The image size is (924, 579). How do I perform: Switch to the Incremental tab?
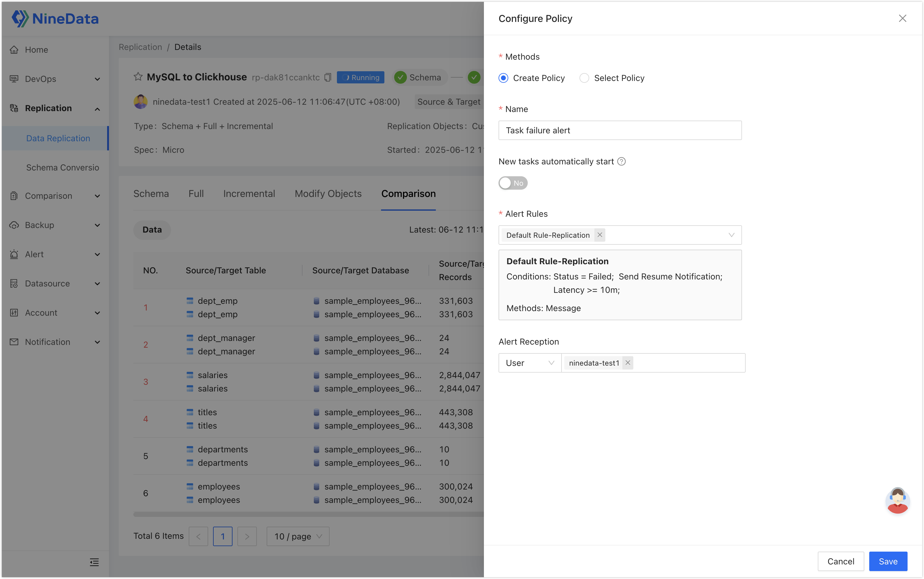click(249, 194)
